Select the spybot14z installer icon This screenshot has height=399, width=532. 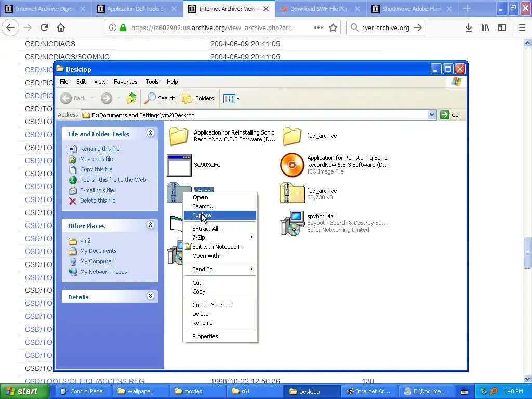(x=292, y=223)
